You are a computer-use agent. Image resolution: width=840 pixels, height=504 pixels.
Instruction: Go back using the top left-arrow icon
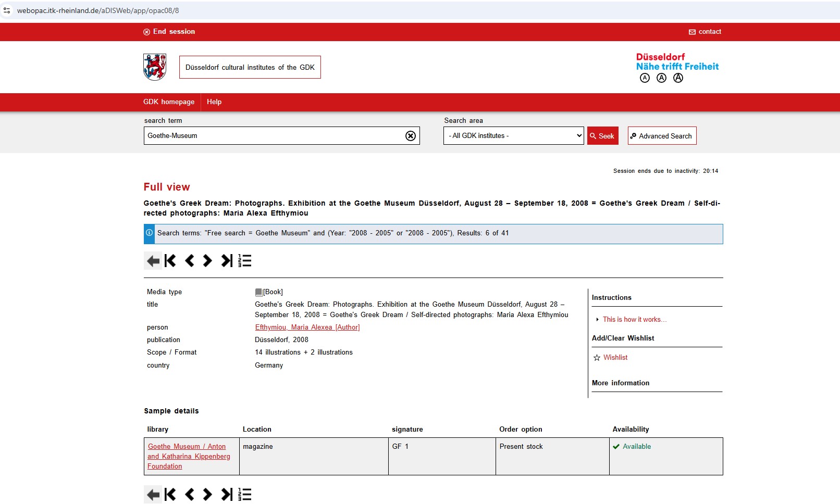pos(153,261)
